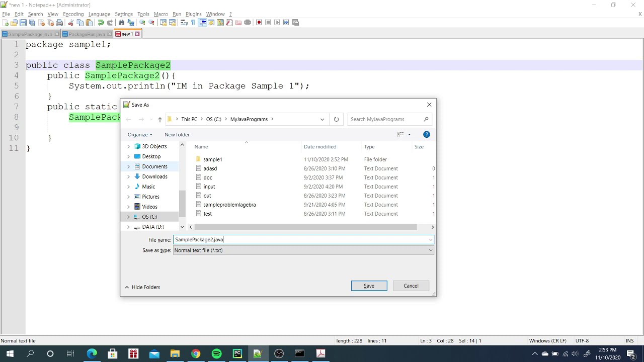Sort by Date modified column header
Image resolution: width=644 pixels, height=362 pixels.
tap(320, 147)
